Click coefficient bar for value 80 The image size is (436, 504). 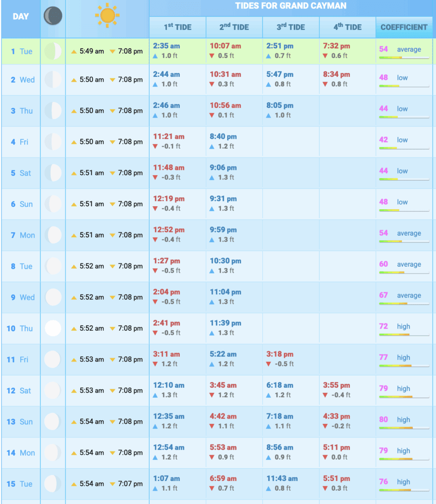click(x=404, y=428)
